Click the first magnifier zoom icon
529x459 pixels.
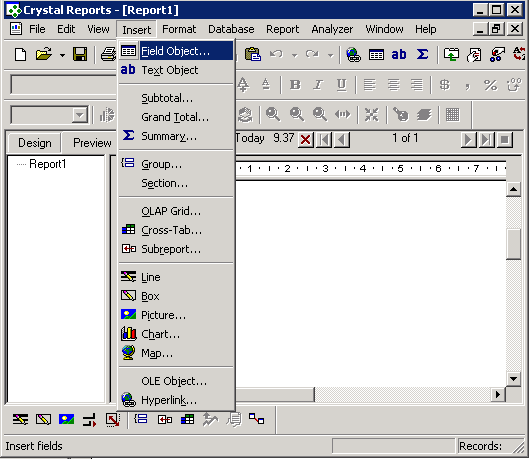pyautogui.click(x=273, y=114)
